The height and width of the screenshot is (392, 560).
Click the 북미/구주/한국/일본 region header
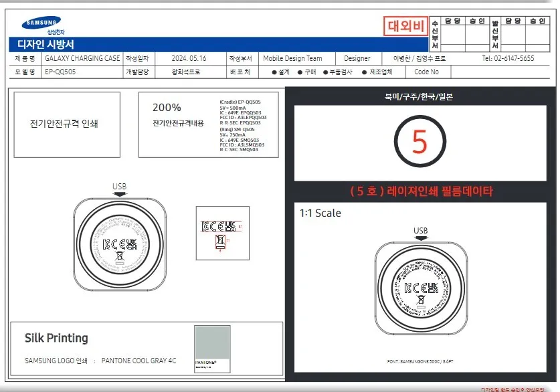(418, 97)
